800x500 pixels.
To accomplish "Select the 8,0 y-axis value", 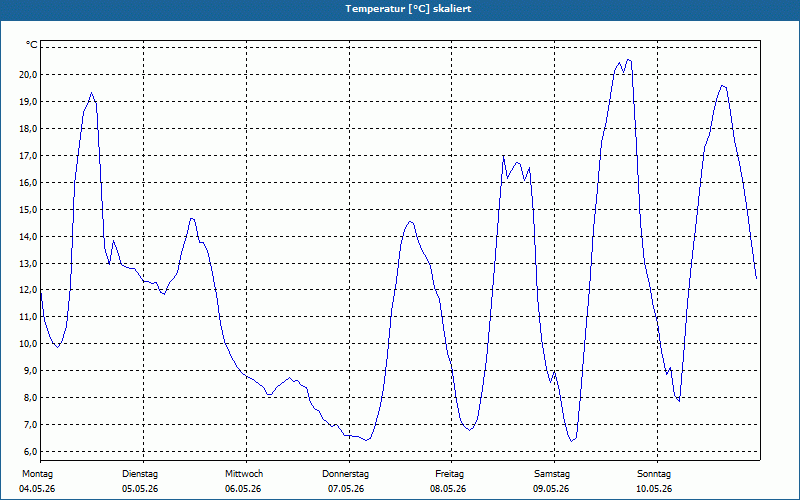I will tap(31, 398).
